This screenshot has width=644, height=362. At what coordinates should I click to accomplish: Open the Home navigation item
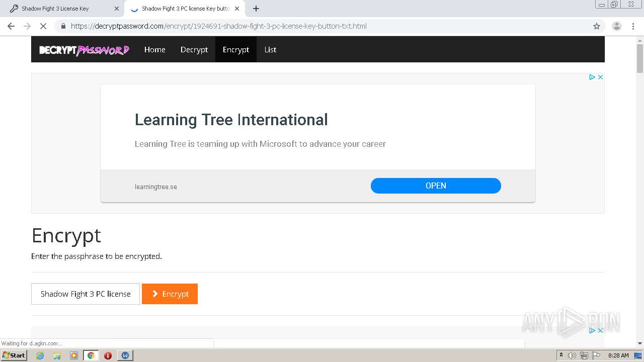click(x=155, y=49)
